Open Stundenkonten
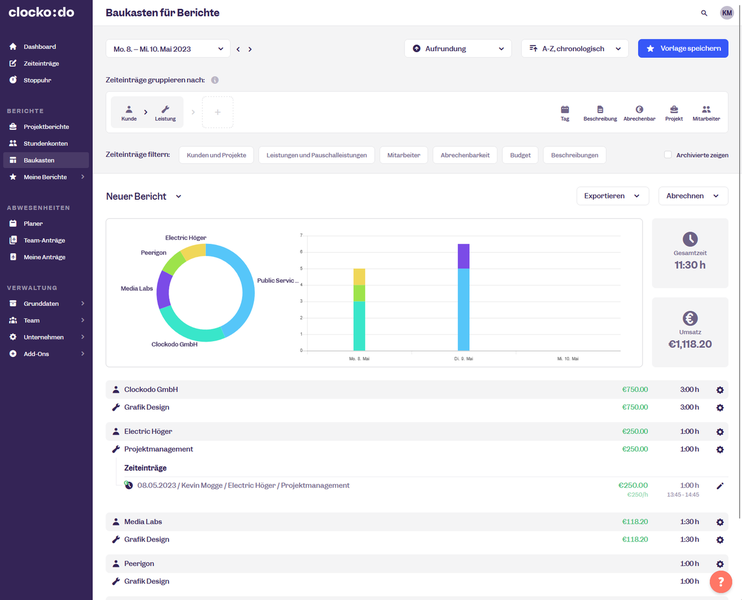Screen dimensions: 742x600 point(46,143)
